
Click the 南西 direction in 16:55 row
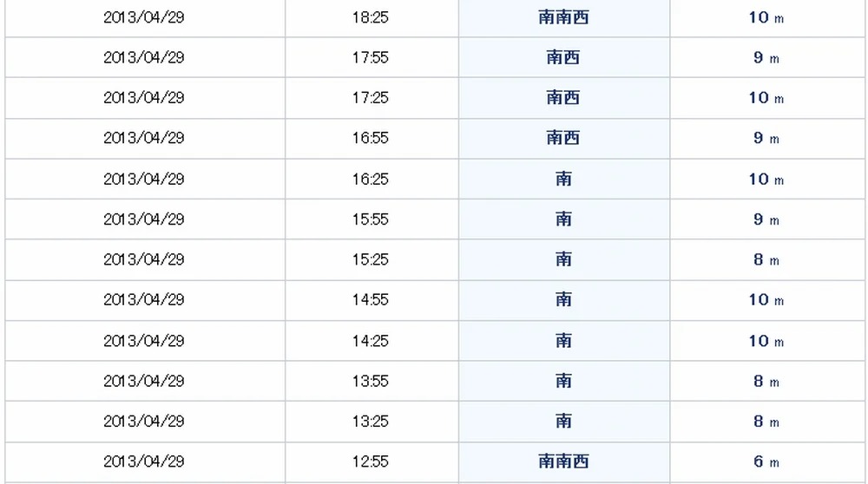tap(563, 138)
